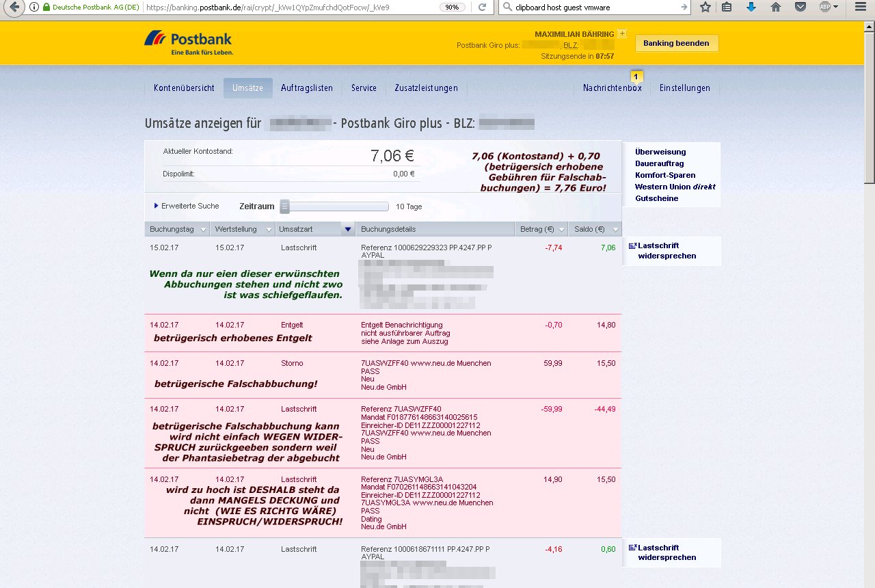Viewport: 875px width, 588px height.
Task: Click the search go arrow in search box
Action: (684, 8)
